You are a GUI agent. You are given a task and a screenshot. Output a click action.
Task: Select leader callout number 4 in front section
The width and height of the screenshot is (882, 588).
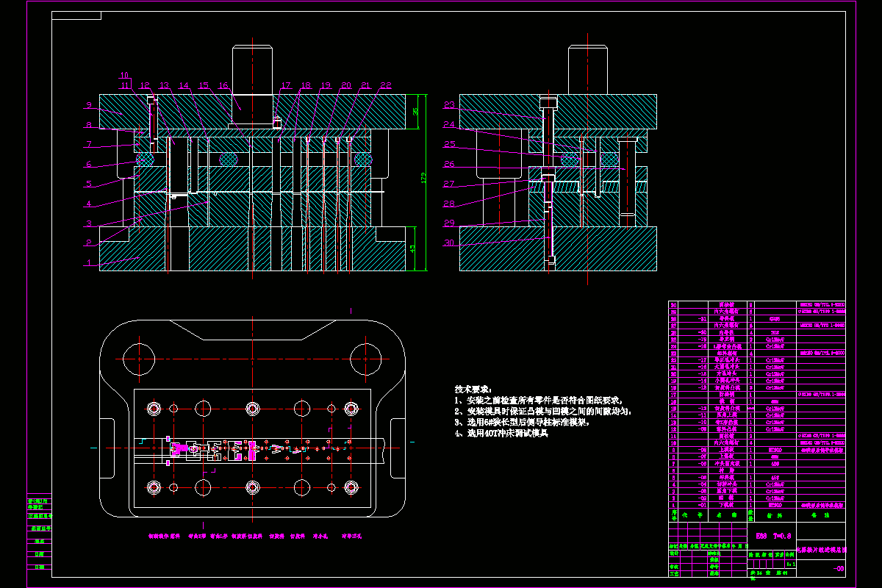(88, 204)
